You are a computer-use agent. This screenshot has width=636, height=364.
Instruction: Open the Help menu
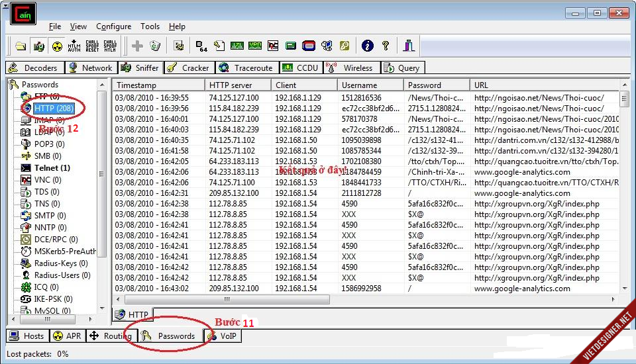click(x=177, y=26)
